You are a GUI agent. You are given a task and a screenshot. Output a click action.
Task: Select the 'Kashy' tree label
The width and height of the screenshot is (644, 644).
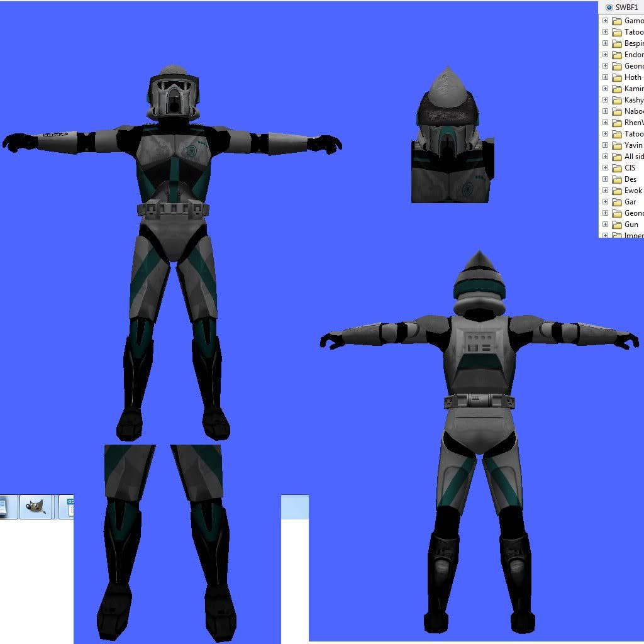pyautogui.click(x=634, y=100)
